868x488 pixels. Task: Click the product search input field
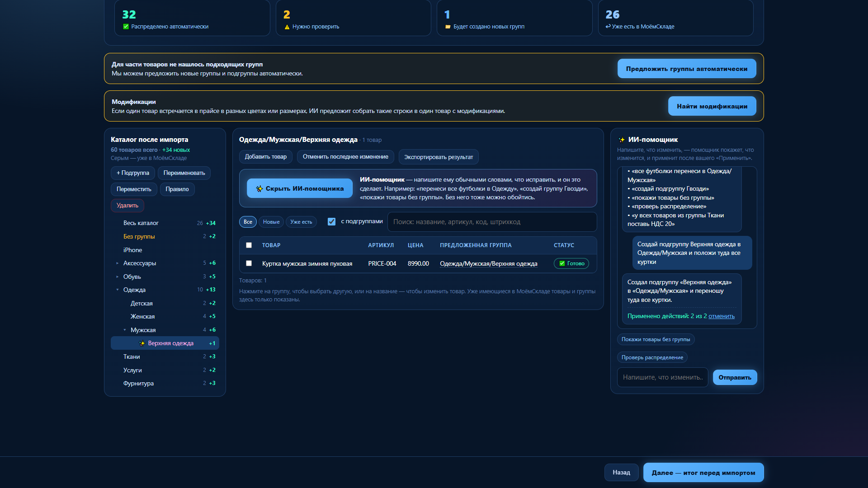pos(492,222)
